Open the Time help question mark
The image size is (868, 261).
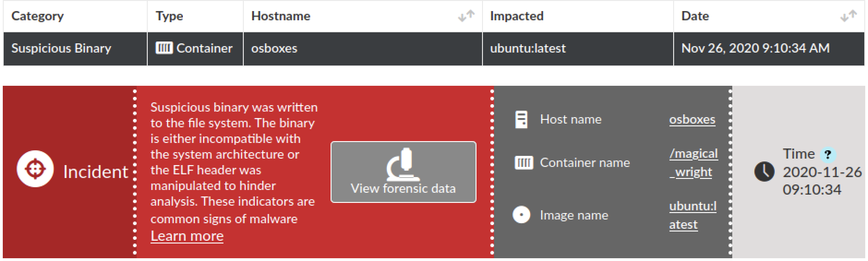pos(828,154)
